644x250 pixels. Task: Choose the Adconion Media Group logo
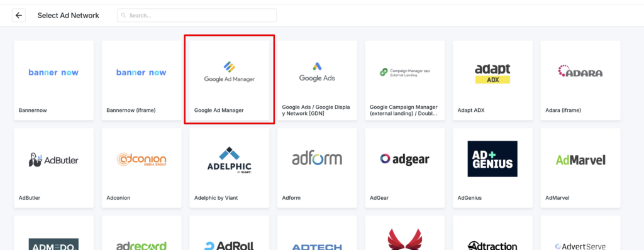pos(142,160)
